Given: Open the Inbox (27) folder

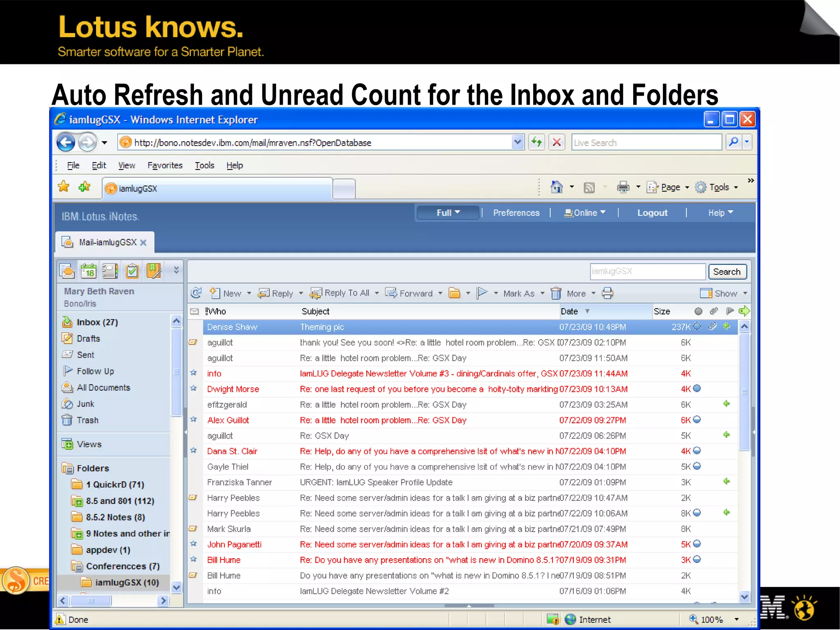Looking at the screenshot, I should 97,322.
